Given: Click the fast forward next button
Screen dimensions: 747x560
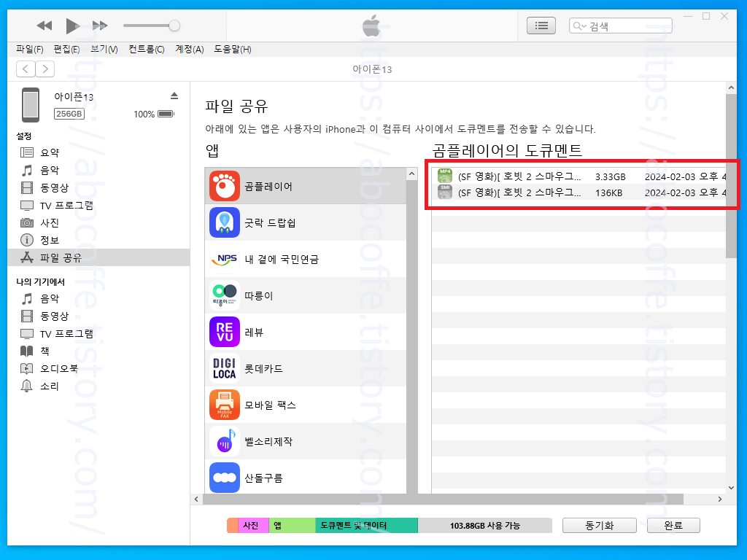Looking at the screenshot, I should [100, 26].
